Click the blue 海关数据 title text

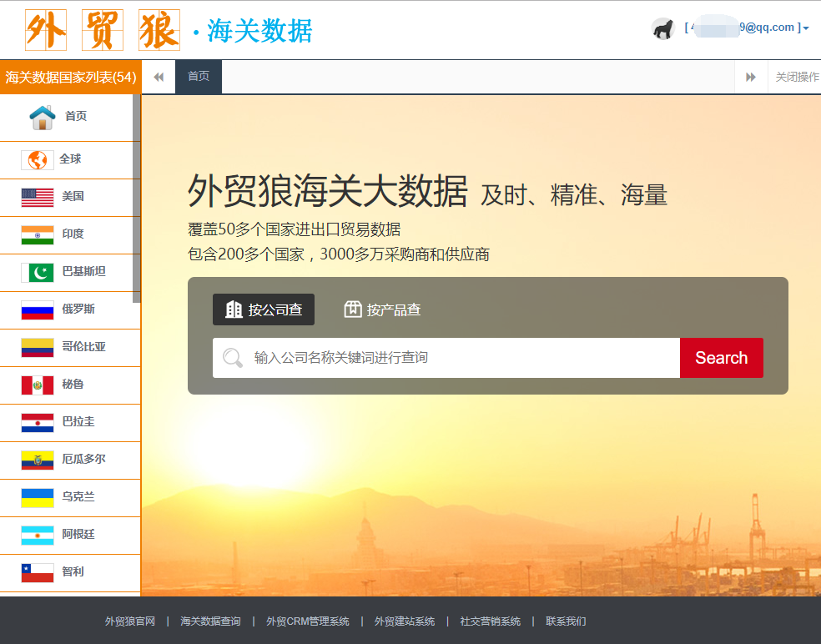(x=259, y=30)
